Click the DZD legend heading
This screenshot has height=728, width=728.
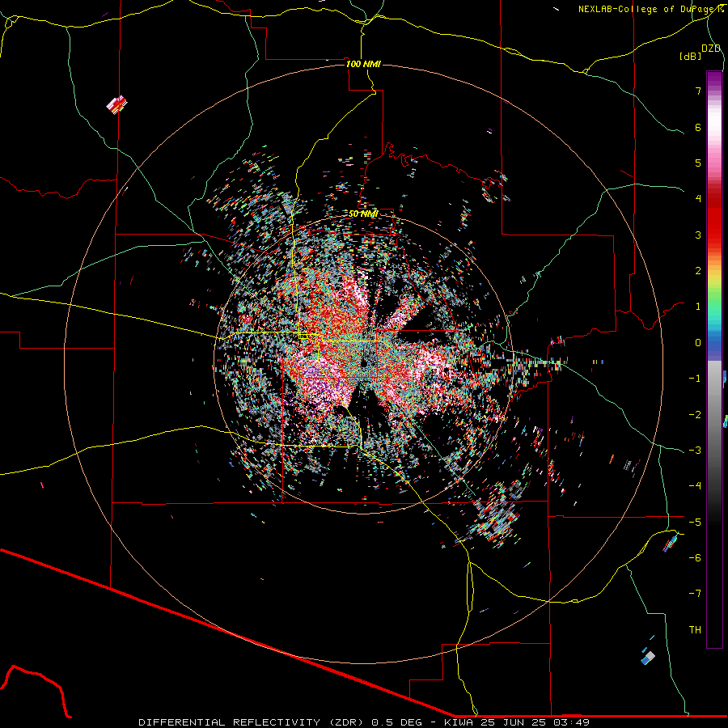pyautogui.click(x=710, y=49)
